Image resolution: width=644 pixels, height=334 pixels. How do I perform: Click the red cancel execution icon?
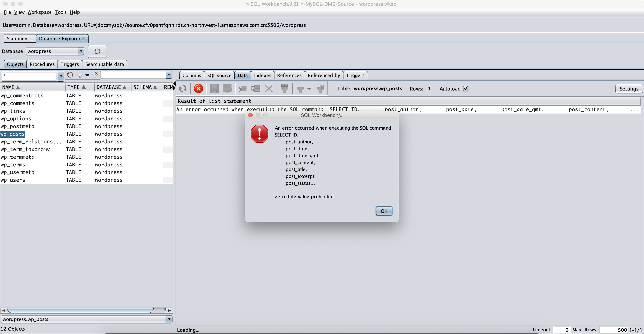point(198,89)
